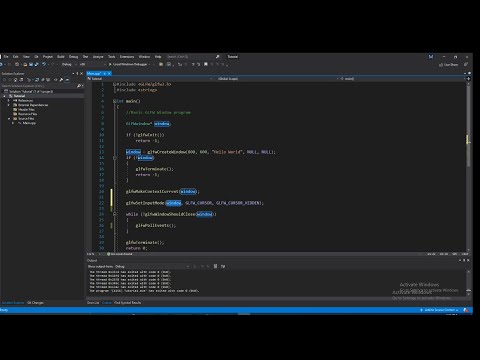480x360 pixels.
Task: Expand Main.cpp tree node
Action: coord(13,123)
